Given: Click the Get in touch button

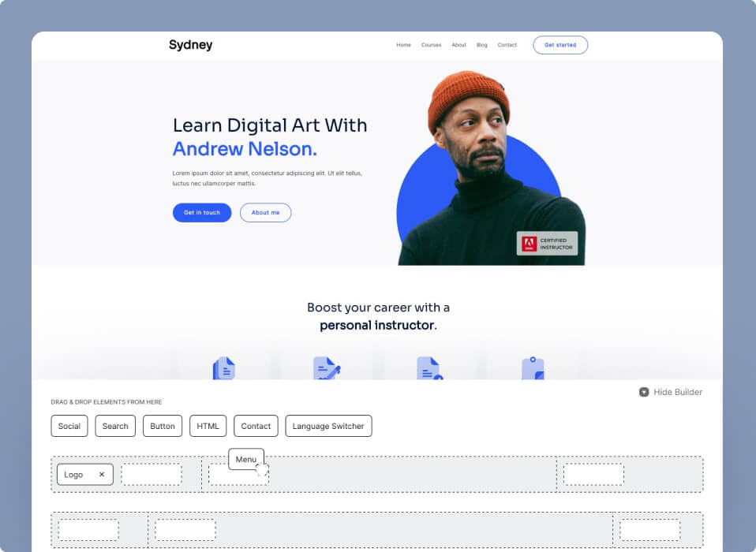Looking at the screenshot, I should point(201,212).
